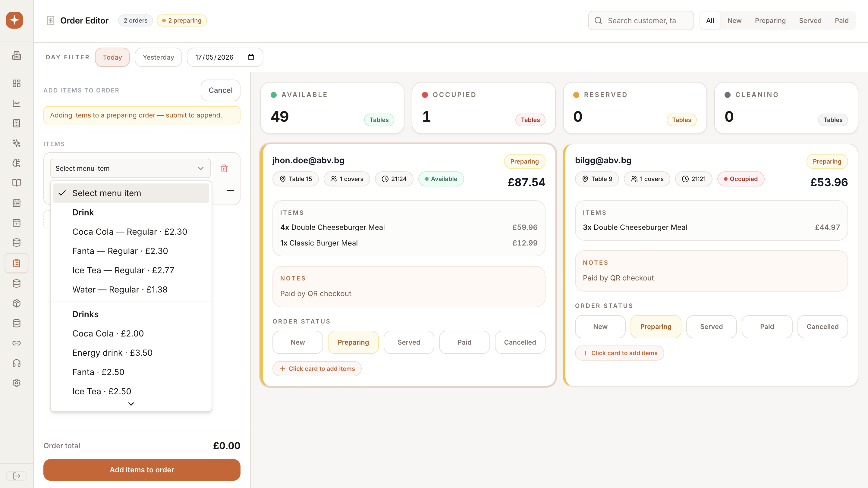This screenshot has width=868, height=488.
Task: Click the clock icon on the 21:21 chip
Action: pyautogui.click(x=685, y=179)
